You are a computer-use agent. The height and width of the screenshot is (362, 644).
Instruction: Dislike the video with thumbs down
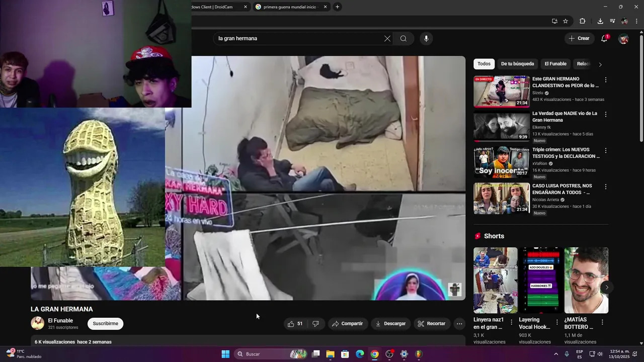(x=315, y=324)
